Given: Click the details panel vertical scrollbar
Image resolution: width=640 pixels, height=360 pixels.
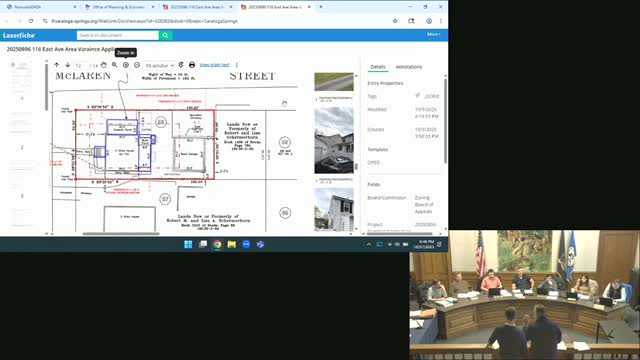Looking at the screenshot, I should [445, 120].
